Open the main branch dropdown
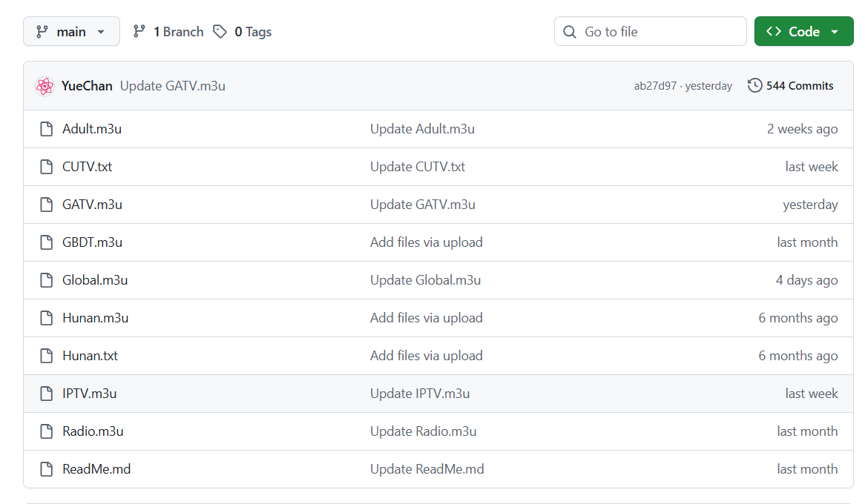The image size is (865, 504). [x=71, y=32]
